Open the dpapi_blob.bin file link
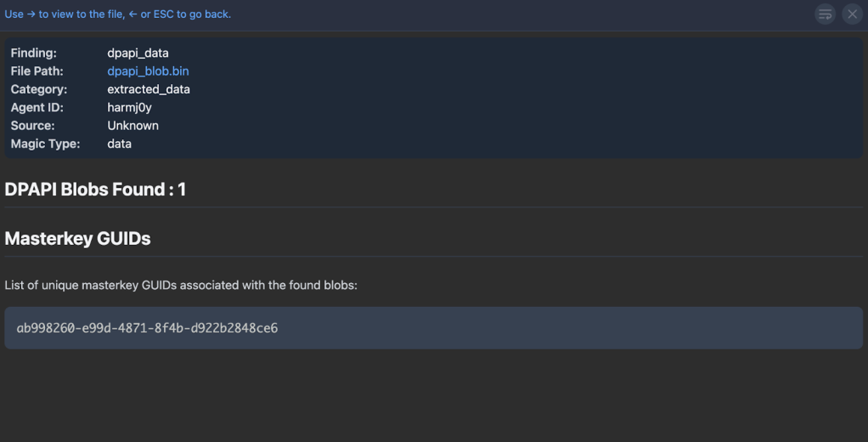This screenshot has width=868, height=442. pos(148,71)
